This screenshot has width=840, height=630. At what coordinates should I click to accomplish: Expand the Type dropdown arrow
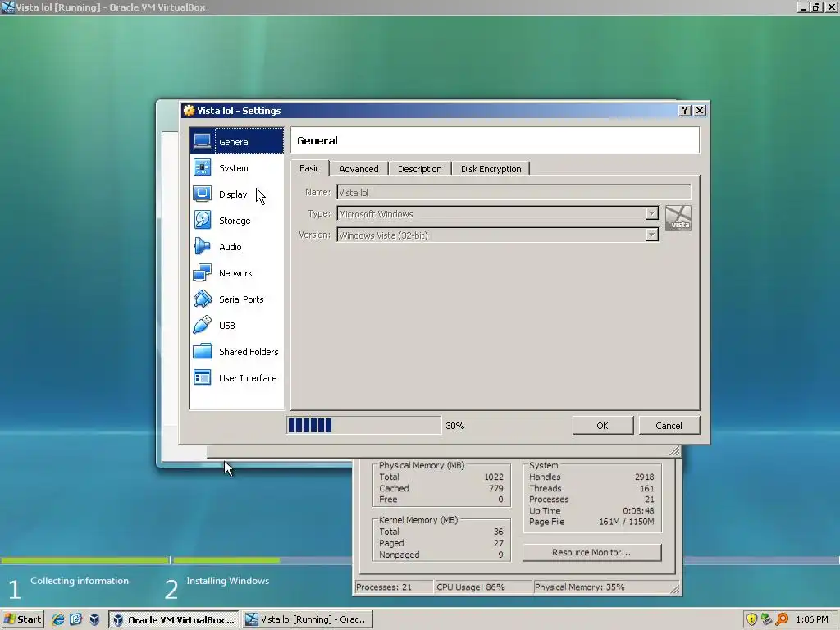(651, 213)
